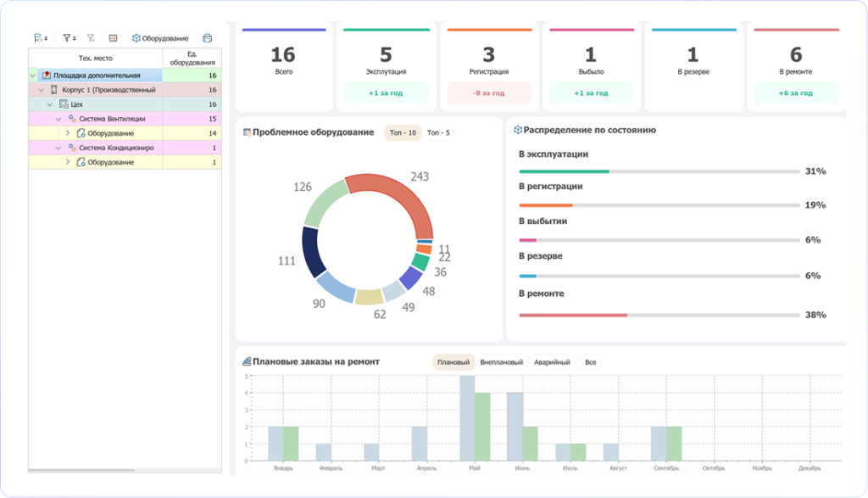Screen dimensions: 868x498
Task: Click the gears icon beside Система Вентиляции
Action: [72, 119]
